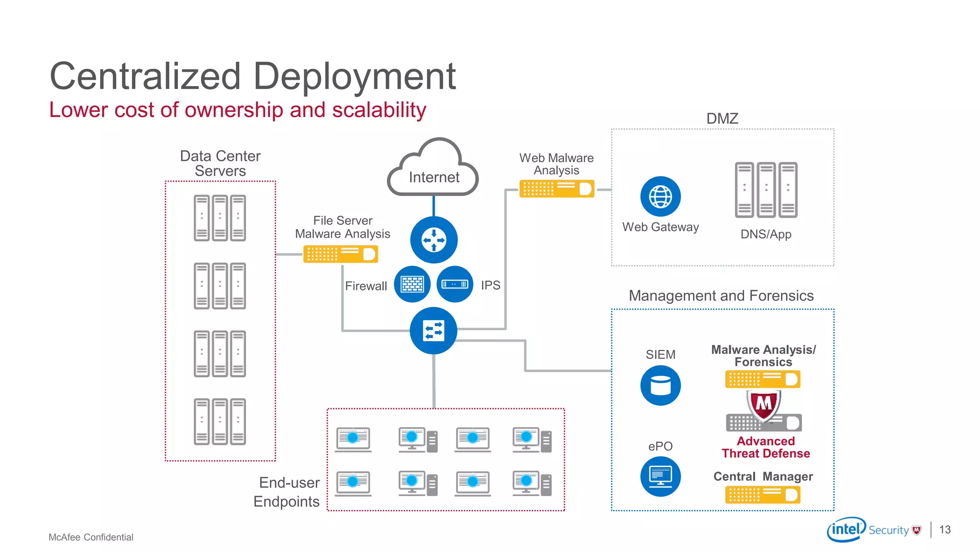Click the topmost Data Center server rack
Image resolution: width=980 pixels, height=551 pixels.
pos(220,218)
